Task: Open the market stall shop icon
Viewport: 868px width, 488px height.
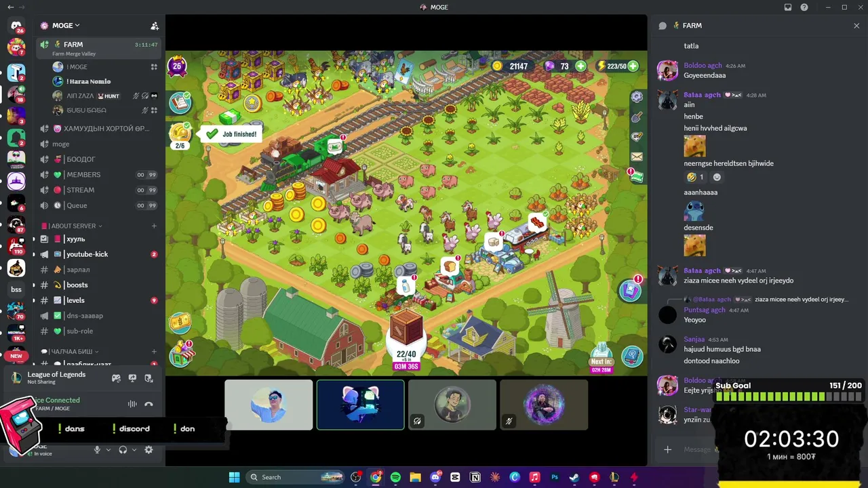Action: click(x=180, y=354)
